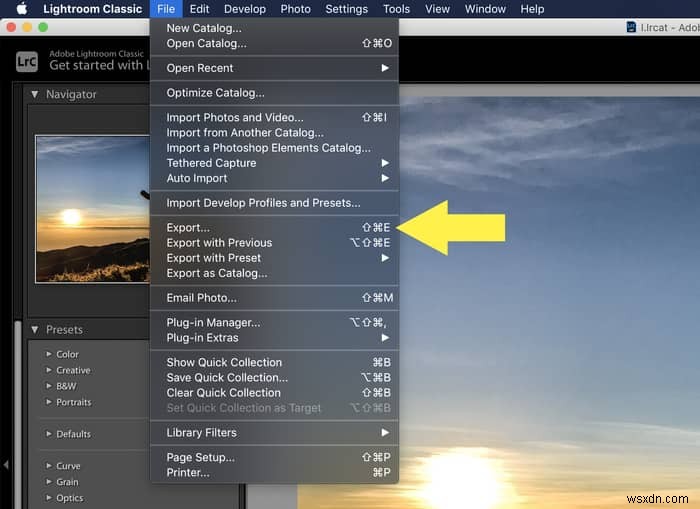Expand the Library Filters submenu
700x509 pixels.
[274, 433]
